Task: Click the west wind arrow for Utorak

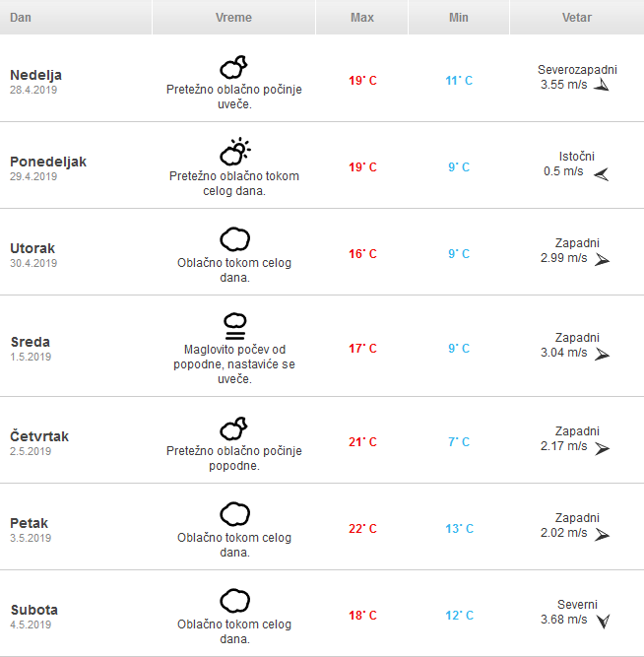Action: tap(602, 260)
